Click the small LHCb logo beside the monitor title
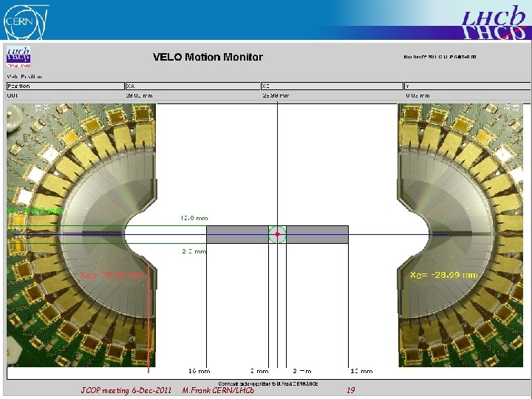Image resolution: width=532 pixels, height=399 pixels. point(18,57)
